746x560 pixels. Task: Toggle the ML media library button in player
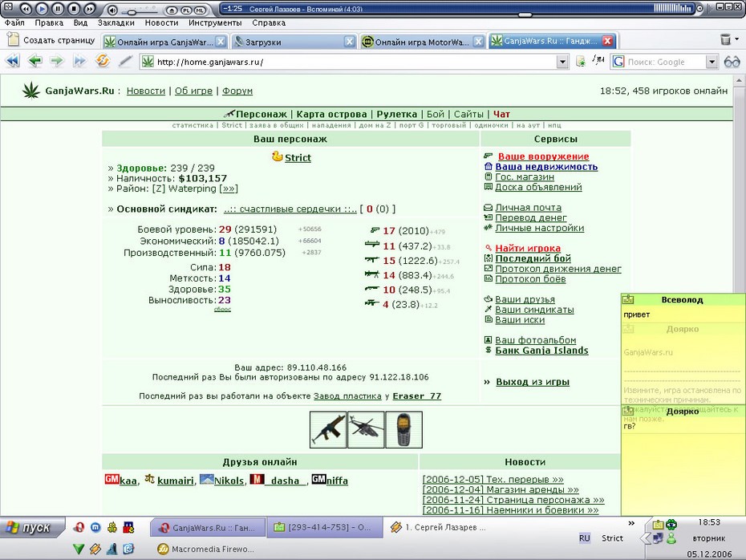pyautogui.click(x=200, y=10)
